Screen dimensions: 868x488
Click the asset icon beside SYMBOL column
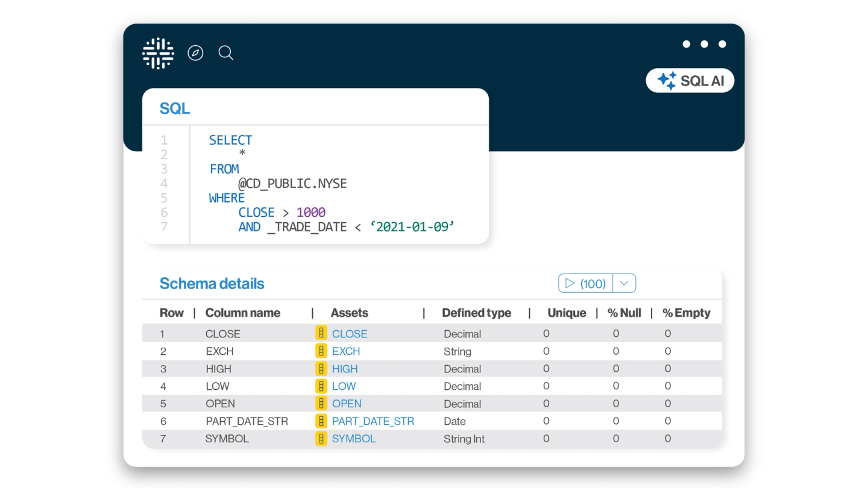point(321,439)
